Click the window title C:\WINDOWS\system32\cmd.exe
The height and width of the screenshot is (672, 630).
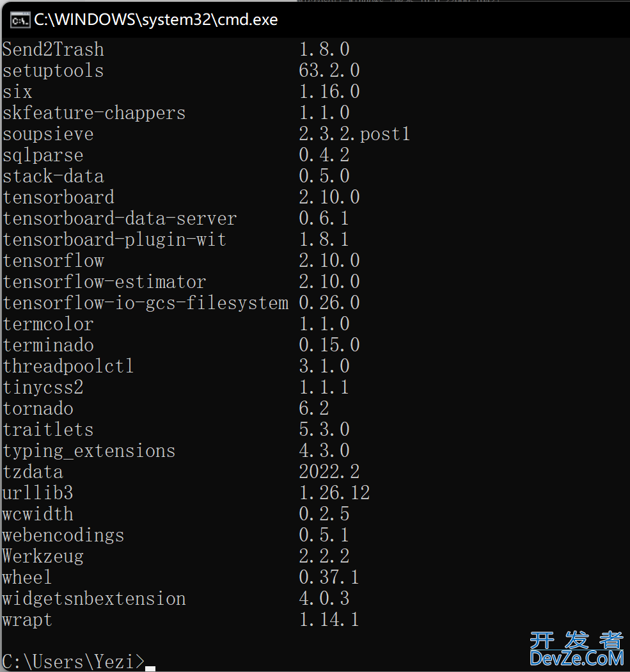click(x=156, y=20)
